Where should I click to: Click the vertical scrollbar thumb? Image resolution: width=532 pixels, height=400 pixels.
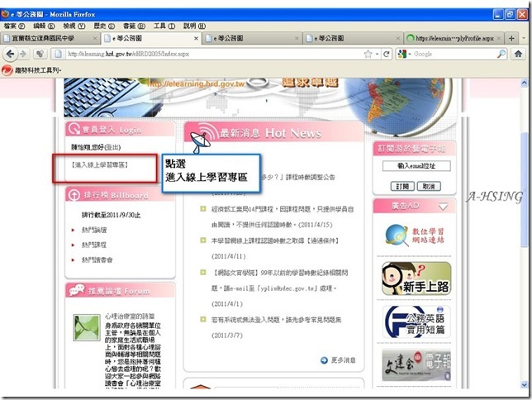tap(525, 188)
